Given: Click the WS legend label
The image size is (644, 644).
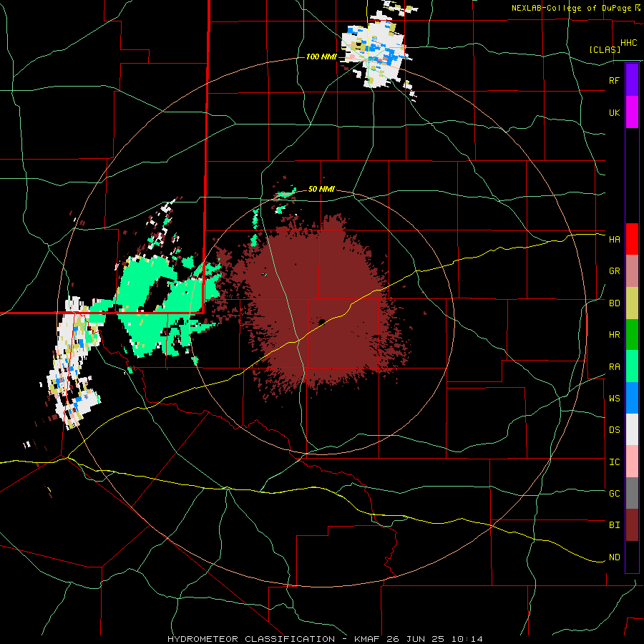Looking at the screenshot, I should coord(614,399).
